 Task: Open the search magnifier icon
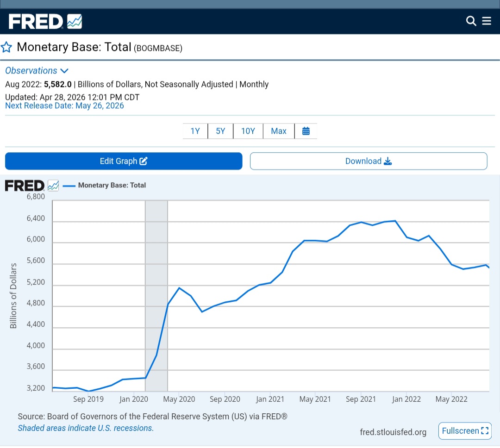pos(471,21)
